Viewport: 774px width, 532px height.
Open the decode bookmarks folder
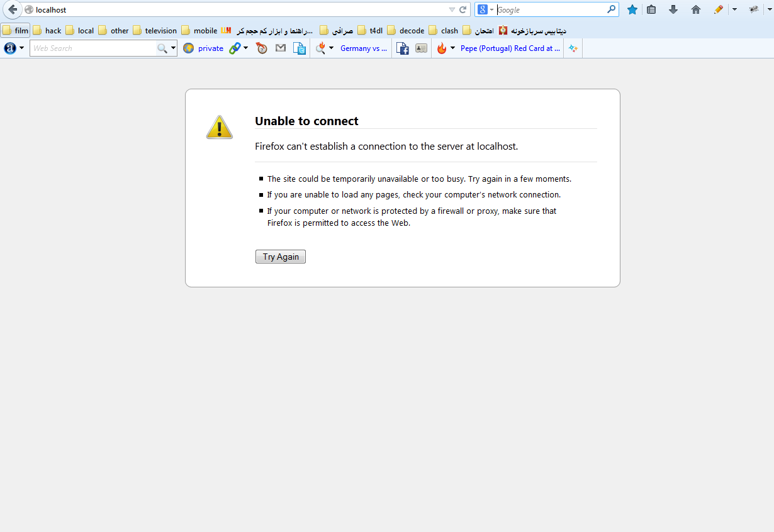point(406,30)
